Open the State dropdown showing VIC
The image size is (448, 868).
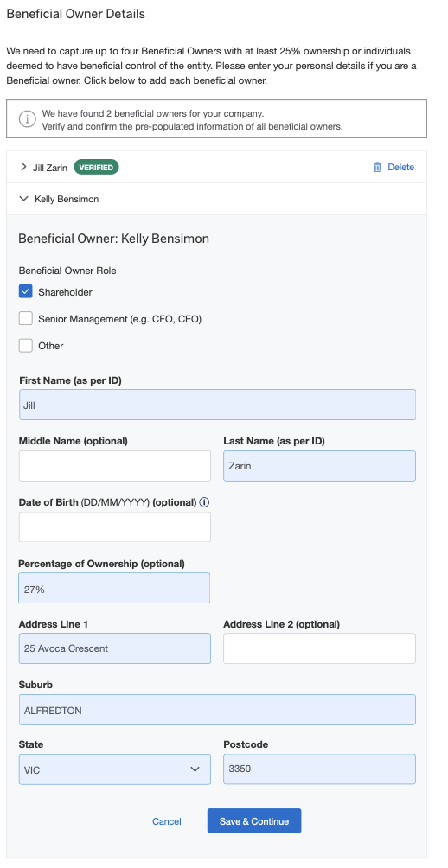115,769
